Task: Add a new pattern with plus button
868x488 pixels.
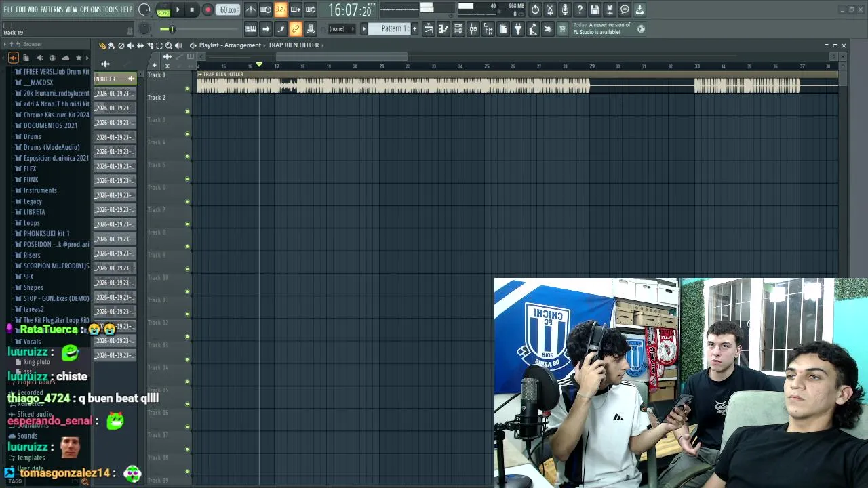Action: pyautogui.click(x=414, y=28)
